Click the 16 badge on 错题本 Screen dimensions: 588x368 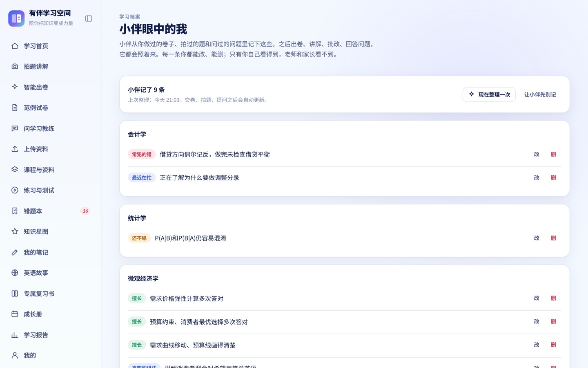click(85, 211)
